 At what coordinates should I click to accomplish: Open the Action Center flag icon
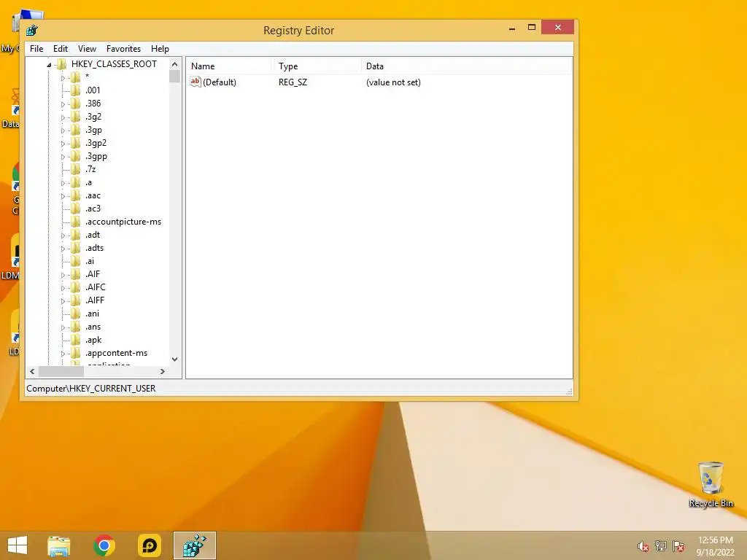coord(678,546)
